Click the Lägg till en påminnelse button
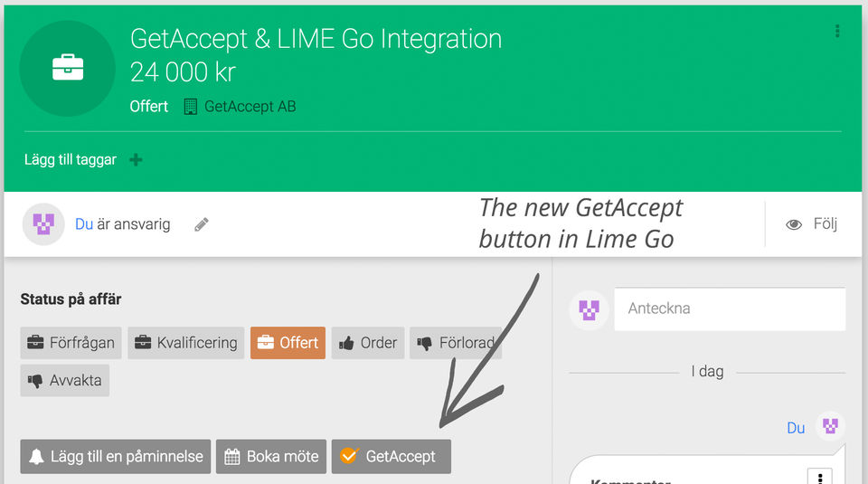This screenshot has width=868, height=484. [x=116, y=456]
